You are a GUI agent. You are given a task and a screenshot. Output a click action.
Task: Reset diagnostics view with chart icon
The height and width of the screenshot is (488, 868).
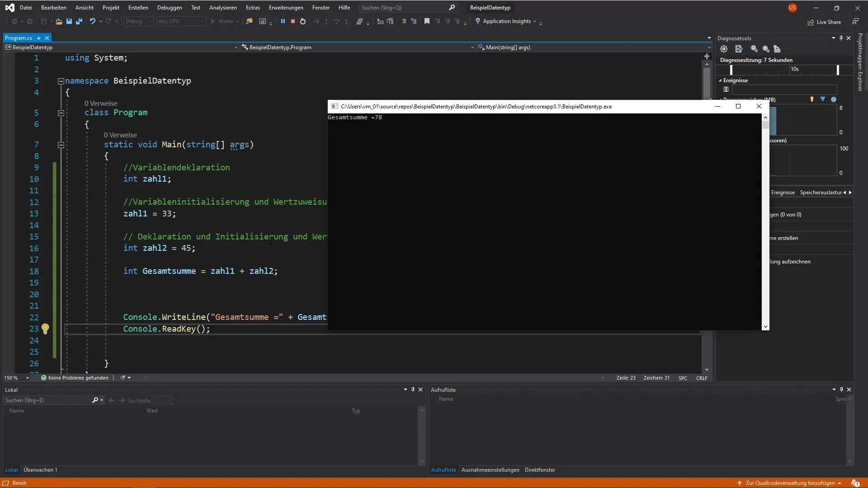point(777,49)
